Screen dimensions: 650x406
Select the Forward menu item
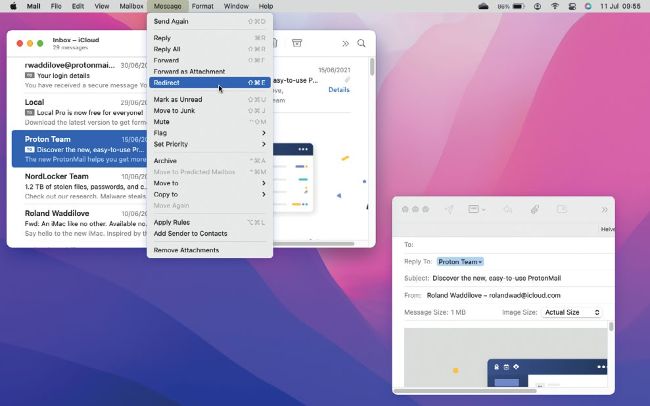[210, 60]
